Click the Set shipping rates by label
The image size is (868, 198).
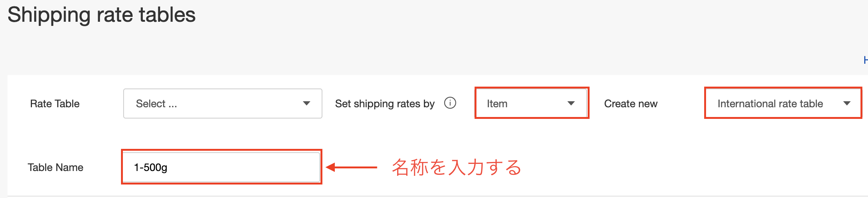[x=385, y=104]
